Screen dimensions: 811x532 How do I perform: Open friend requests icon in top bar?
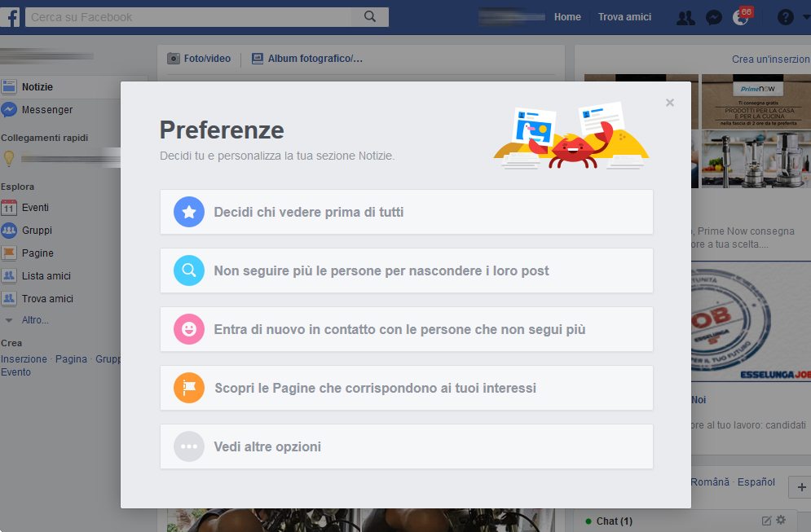tap(685, 18)
